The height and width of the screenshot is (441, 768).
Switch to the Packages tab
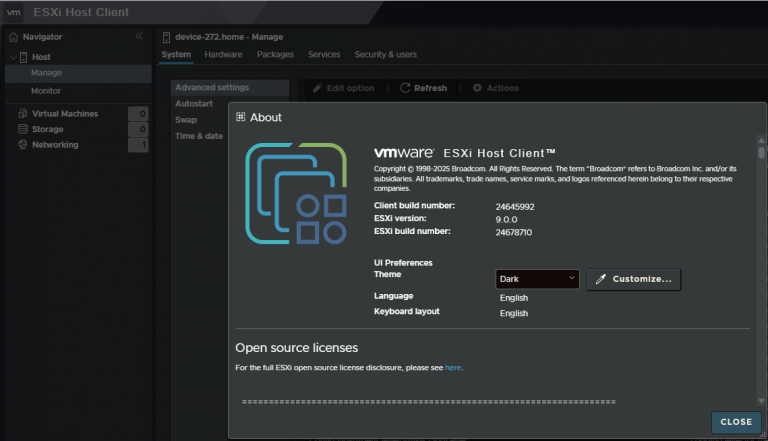pos(275,54)
